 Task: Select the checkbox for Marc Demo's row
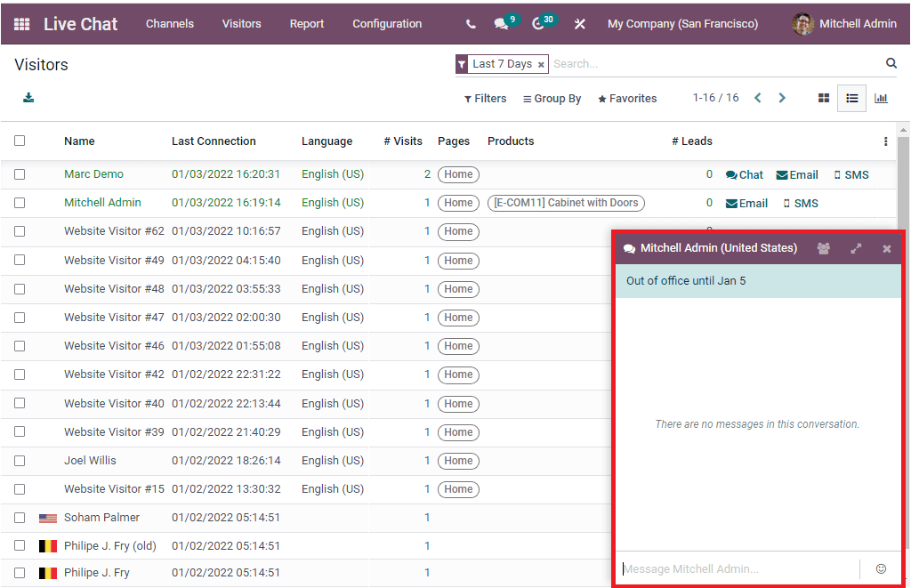tap(20, 174)
